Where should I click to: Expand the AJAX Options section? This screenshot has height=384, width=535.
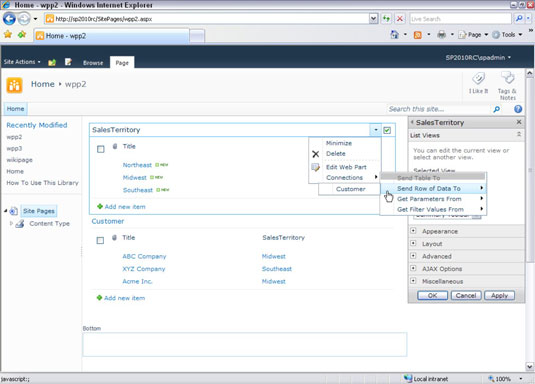(413, 268)
